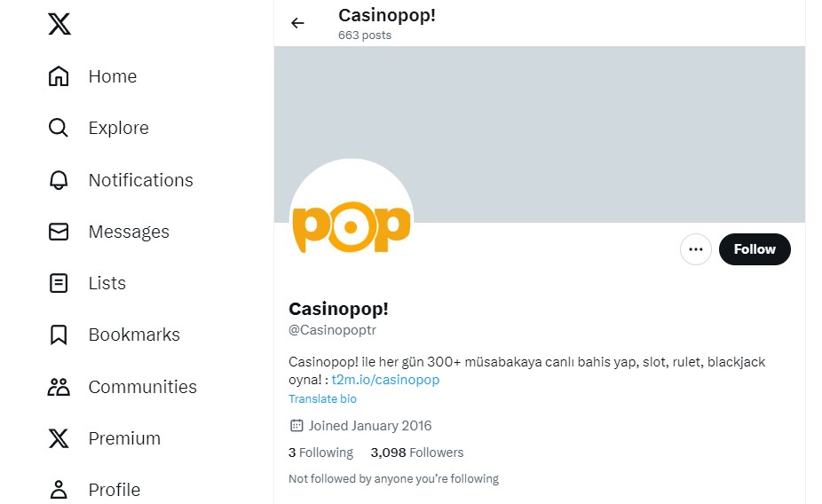Screen dimensions: 822x504
Task: Click the Premium X icon
Action: [59, 438]
